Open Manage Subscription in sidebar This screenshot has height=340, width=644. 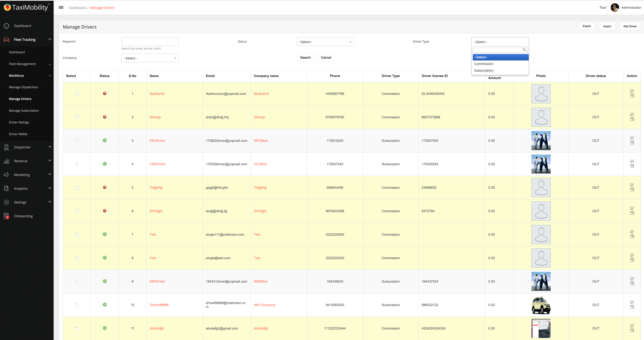click(x=24, y=111)
